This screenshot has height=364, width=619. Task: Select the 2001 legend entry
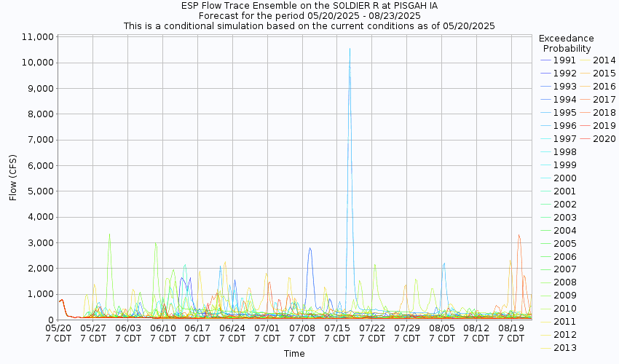tap(559, 191)
